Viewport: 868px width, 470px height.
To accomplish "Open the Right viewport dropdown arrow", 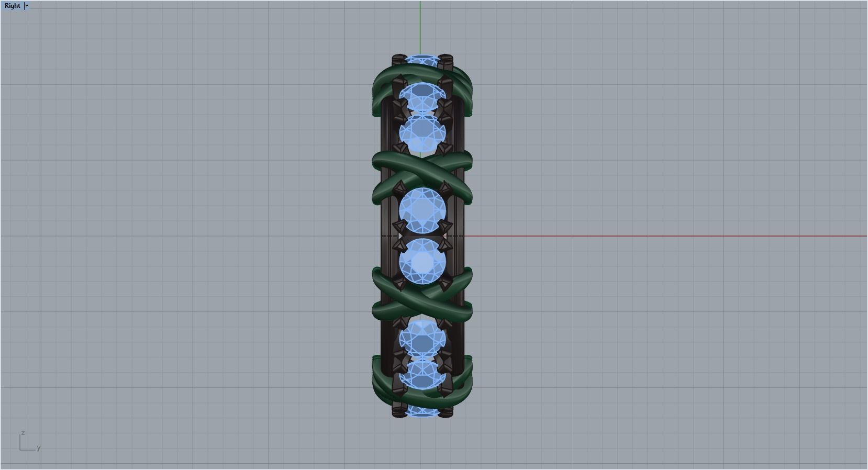I will point(27,6).
